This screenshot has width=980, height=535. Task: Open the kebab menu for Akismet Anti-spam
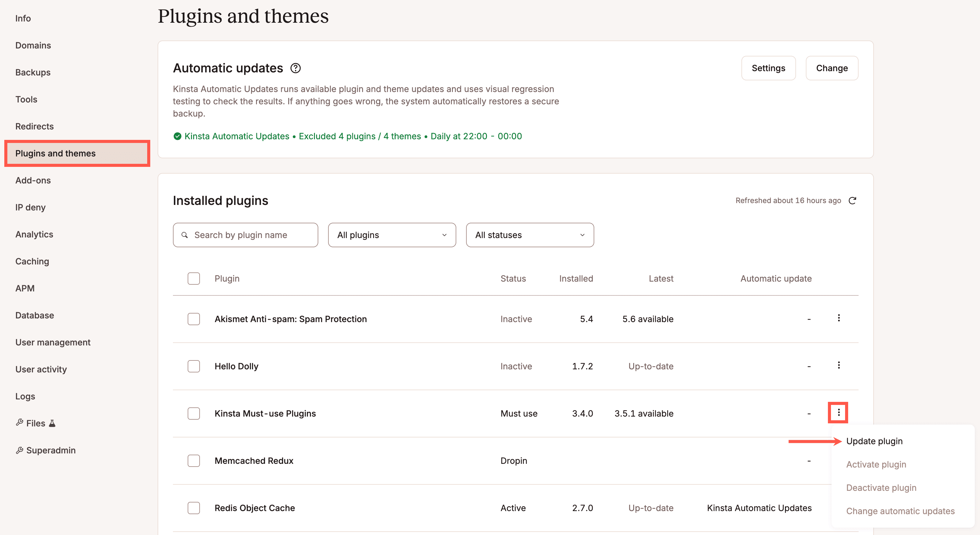click(838, 318)
